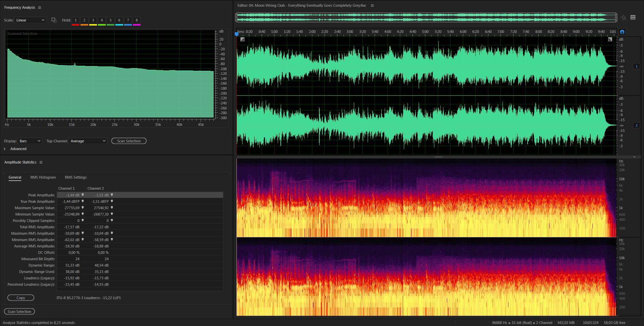Click the Copy button
Viewport: 644px width, 326px height.
tap(21, 298)
